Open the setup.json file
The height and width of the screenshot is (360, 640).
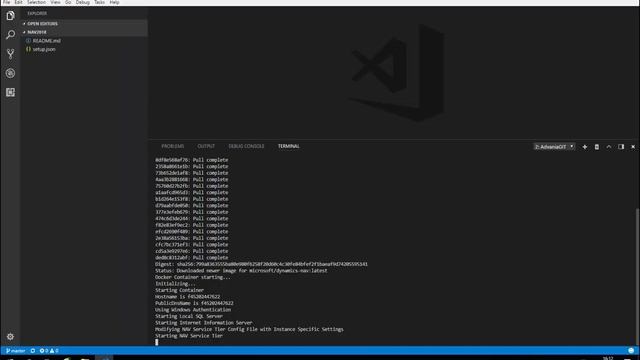(44, 49)
